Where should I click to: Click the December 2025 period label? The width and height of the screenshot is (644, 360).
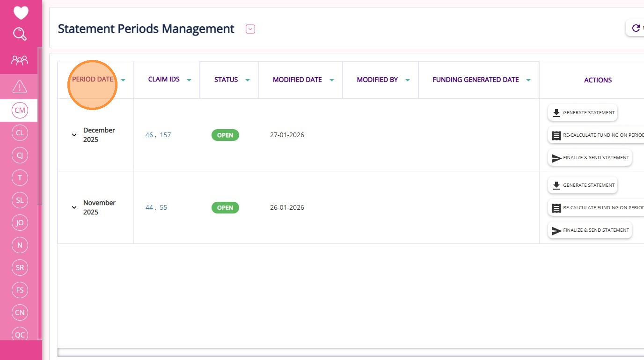click(99, 135)
